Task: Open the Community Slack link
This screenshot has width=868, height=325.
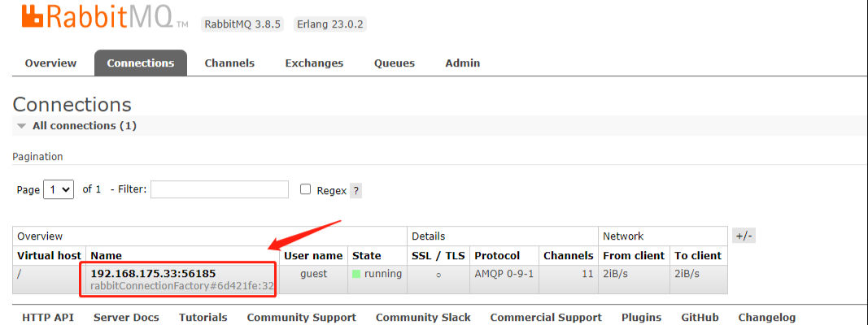Action: (x=424, y=317)
